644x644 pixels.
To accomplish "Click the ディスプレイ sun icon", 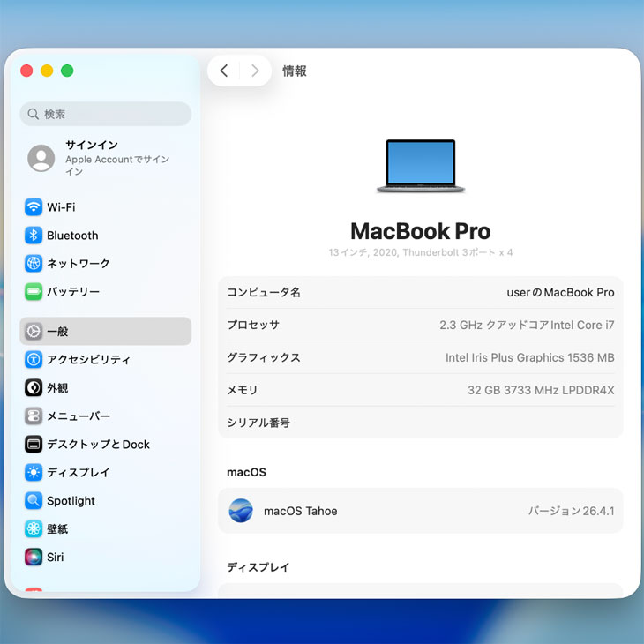I will coord(34,473).
